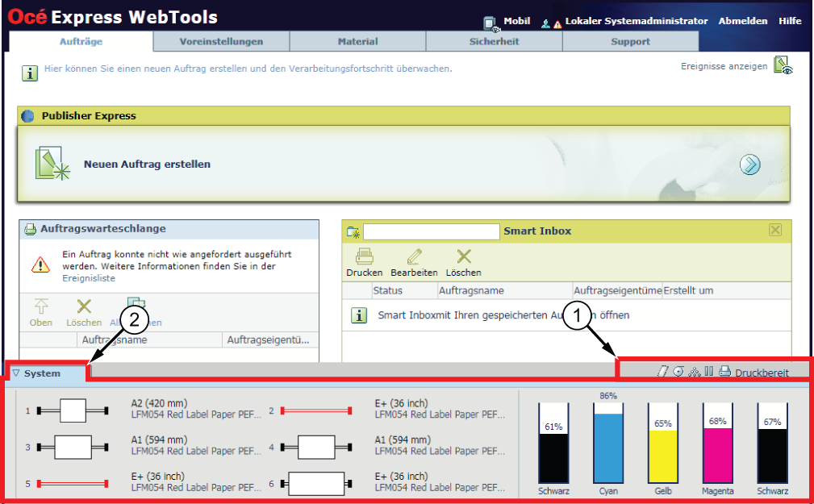Click the Gelb ink level bar
This screenshot has height=504, width=814.
click(x=663, y=444)
